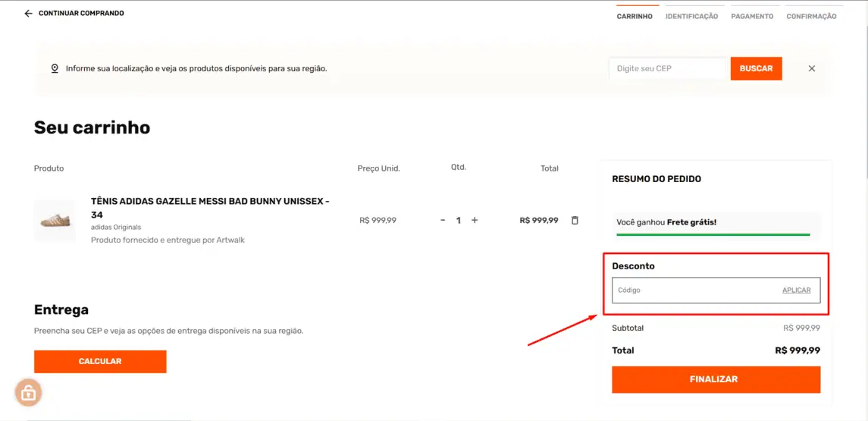Open the orange lock badge icon

click(x=28, y=393)
